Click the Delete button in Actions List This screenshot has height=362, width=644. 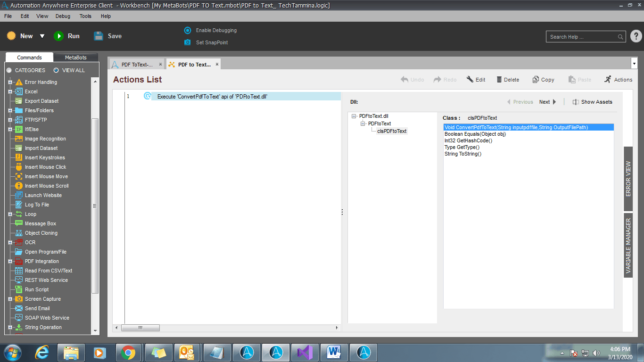click(x=508, y=80)
